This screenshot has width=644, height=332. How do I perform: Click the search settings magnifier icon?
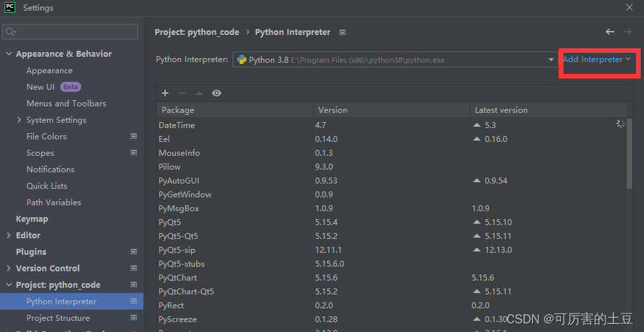11,32
